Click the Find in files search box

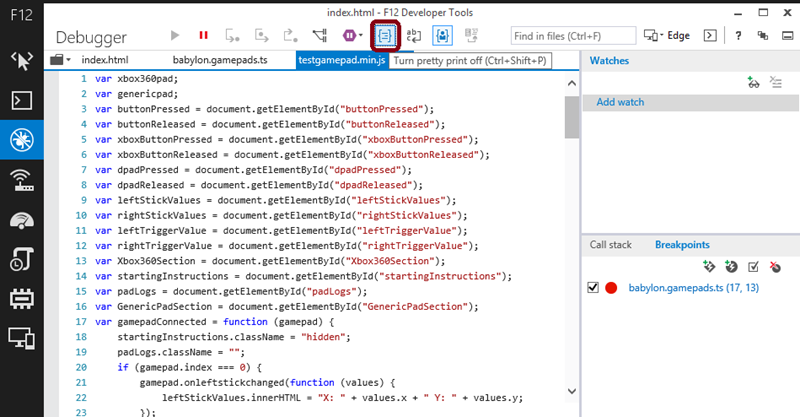[573, 36]
